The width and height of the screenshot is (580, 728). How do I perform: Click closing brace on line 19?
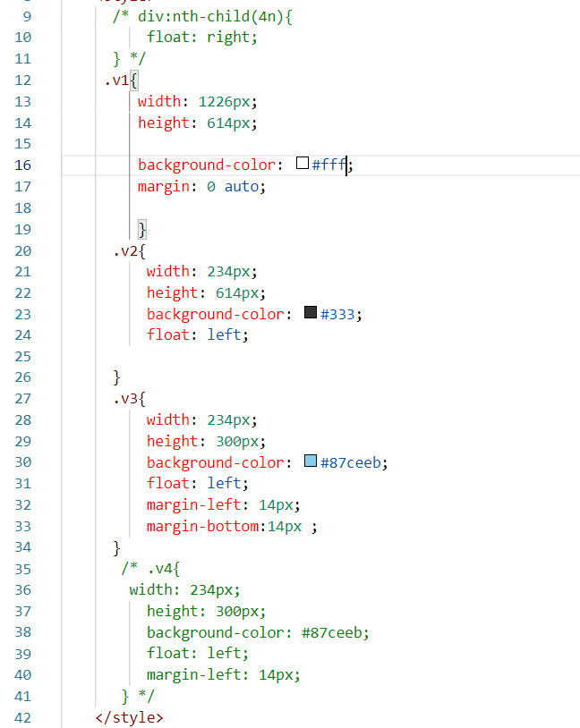tap(142, 230)
